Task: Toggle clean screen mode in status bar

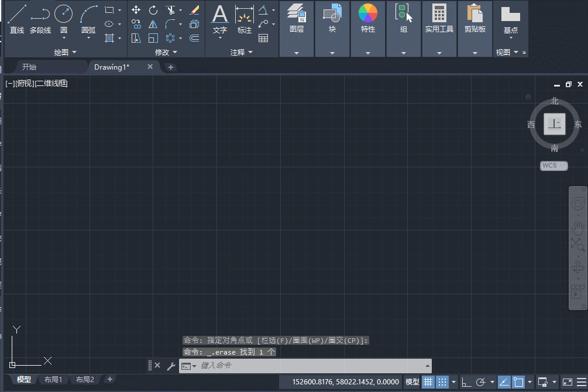Action: (x=568, y=382)
